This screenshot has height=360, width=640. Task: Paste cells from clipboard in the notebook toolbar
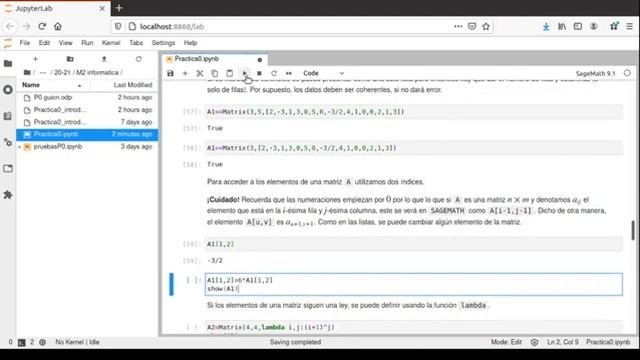coord(229,73)
